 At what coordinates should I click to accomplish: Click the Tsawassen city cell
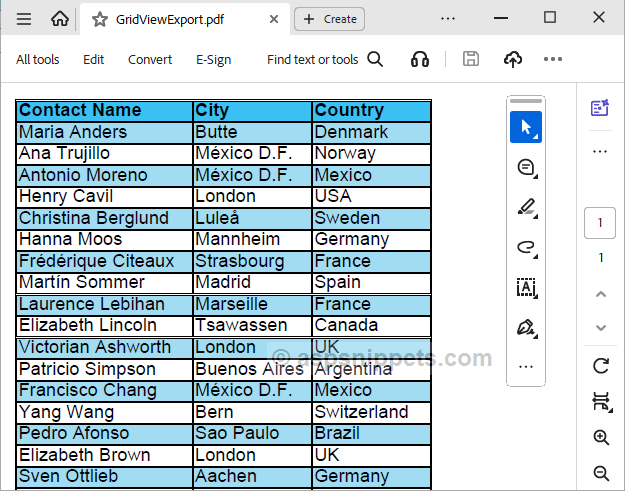tap(252, 326)
